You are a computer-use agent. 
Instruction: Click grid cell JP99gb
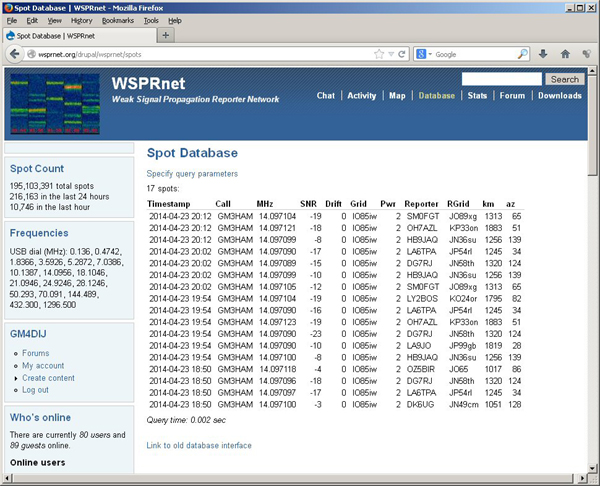(x=463, y=346)
